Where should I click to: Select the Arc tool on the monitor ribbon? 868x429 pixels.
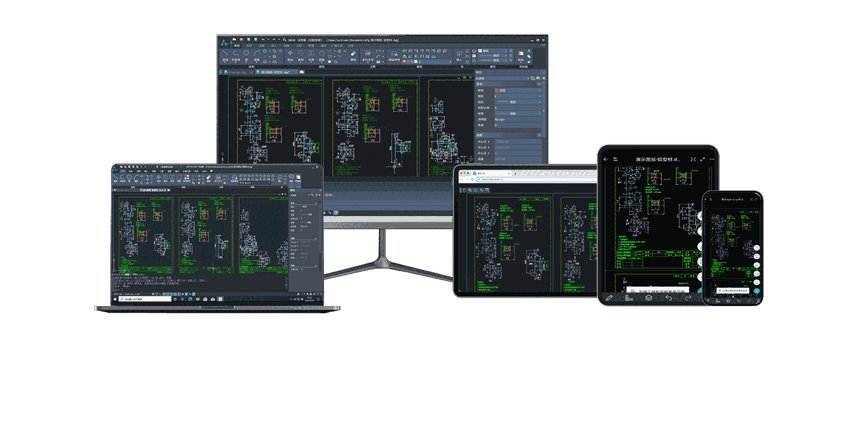257,55
